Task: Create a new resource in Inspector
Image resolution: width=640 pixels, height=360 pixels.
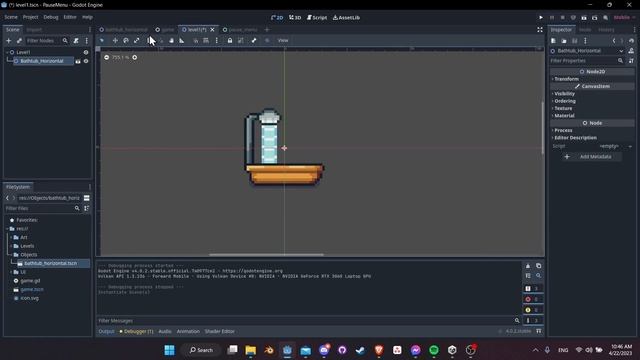Action: click(x=553, y=41)
